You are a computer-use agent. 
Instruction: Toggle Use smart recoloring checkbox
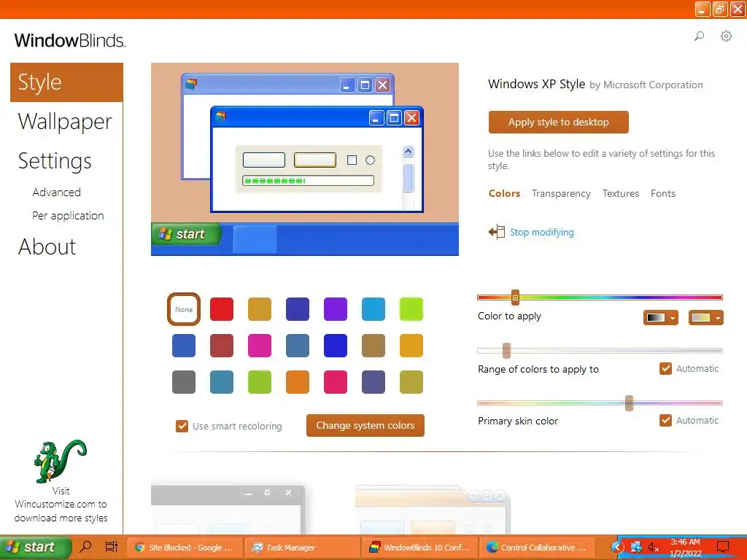(x=182, y=426)
